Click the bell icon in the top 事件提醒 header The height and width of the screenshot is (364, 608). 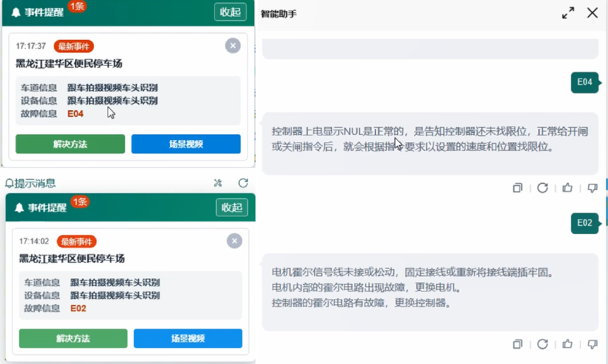pyautogui.click(x=16, y=12)
